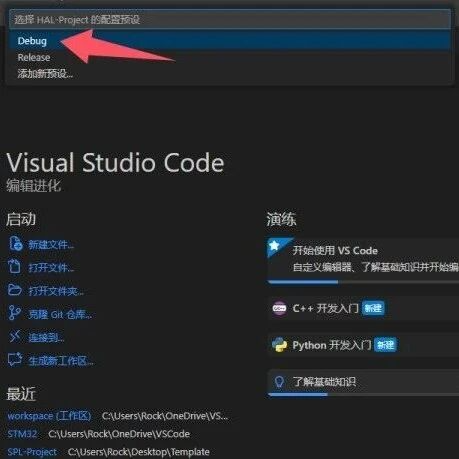The width and height of the screenshot is (459, 459).
Task: Select the Release configure preset
Action: pyautogui.click(x=230, y=57)
